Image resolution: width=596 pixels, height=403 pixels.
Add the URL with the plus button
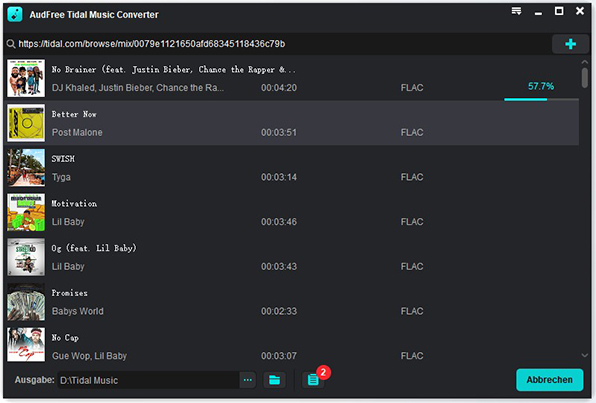pos(570,44)
